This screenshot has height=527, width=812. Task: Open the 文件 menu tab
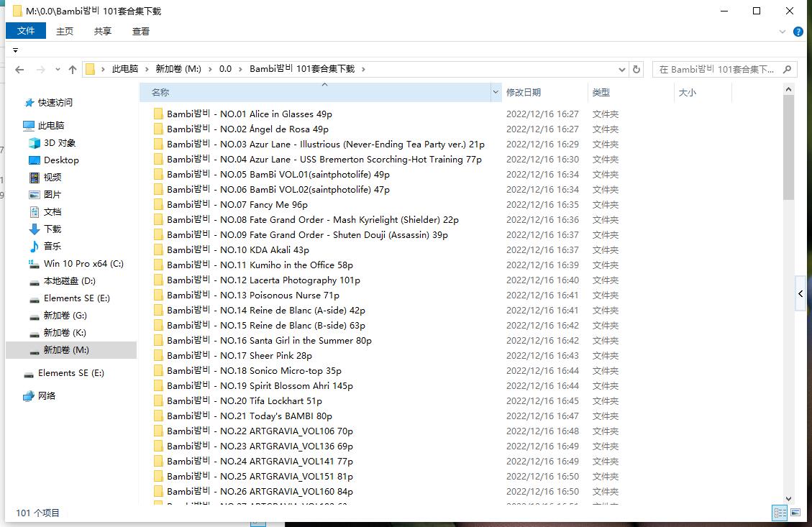(26, 31)
